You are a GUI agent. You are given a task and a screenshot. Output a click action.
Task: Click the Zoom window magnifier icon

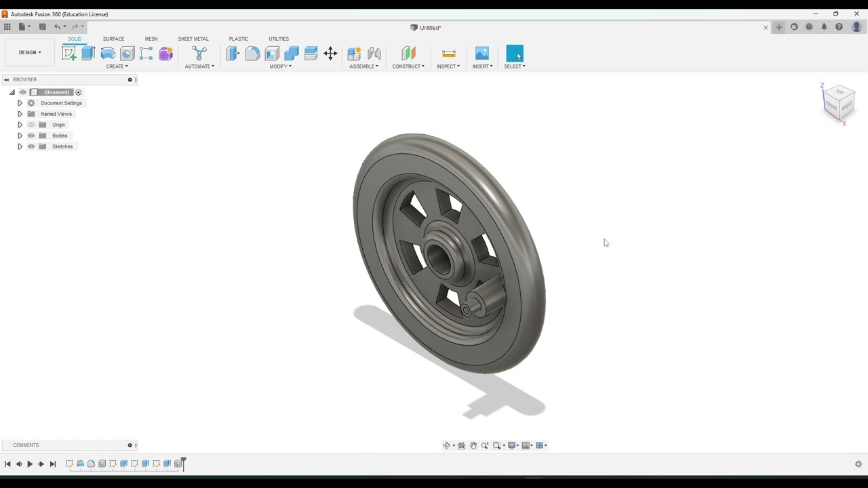click(x=496, y=445)
